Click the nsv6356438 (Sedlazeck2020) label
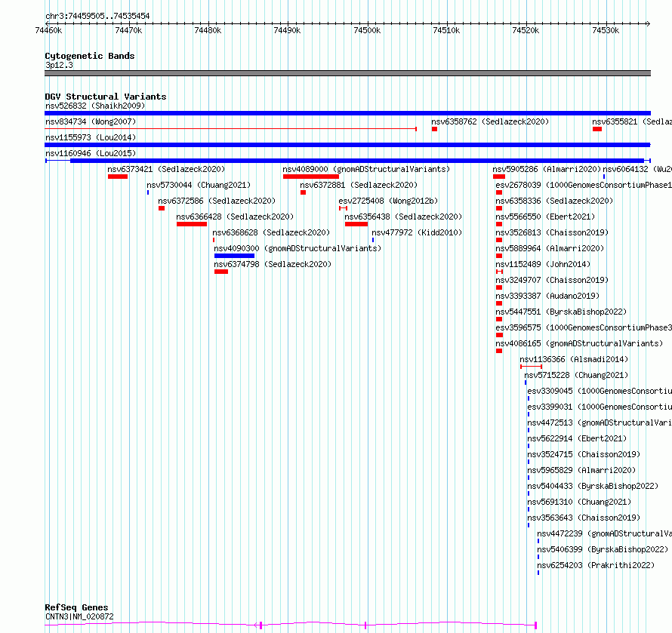This screenshot has height=633, width=672. 403,217
